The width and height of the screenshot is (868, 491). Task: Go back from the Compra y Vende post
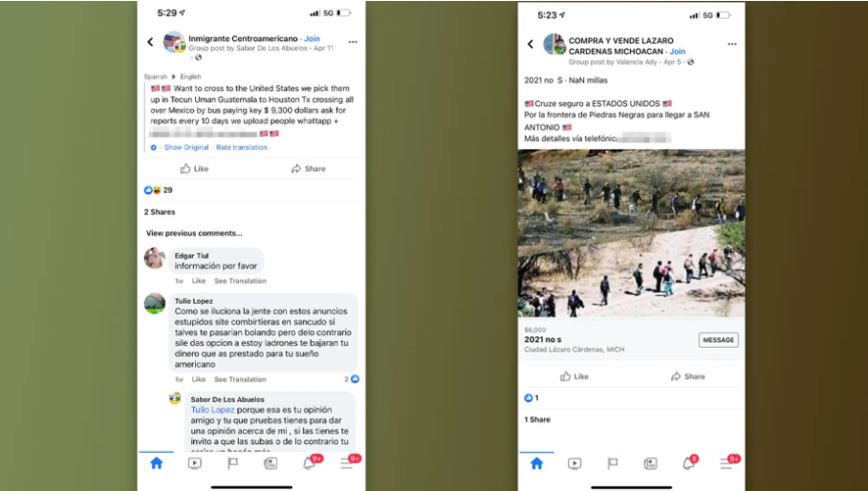531,44
